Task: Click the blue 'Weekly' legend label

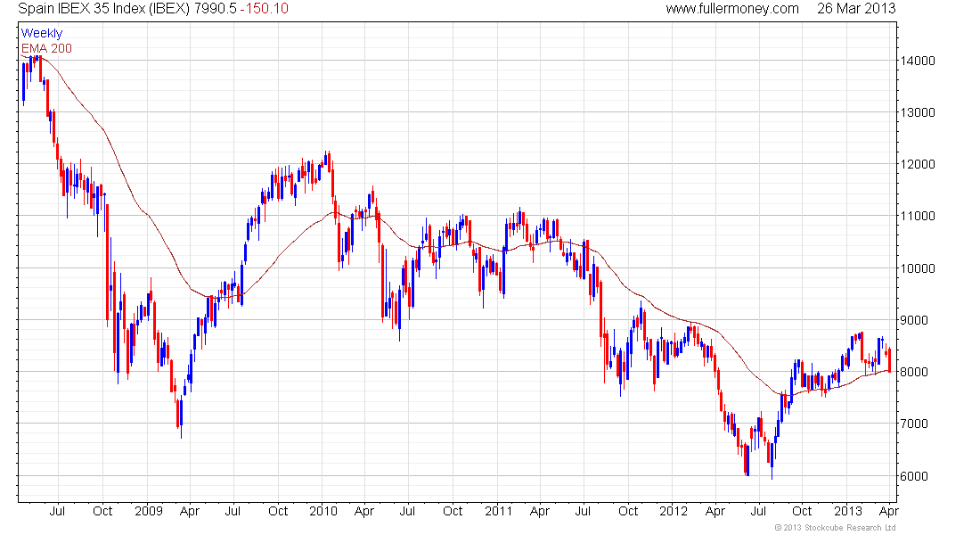Action: click(42, 33)
